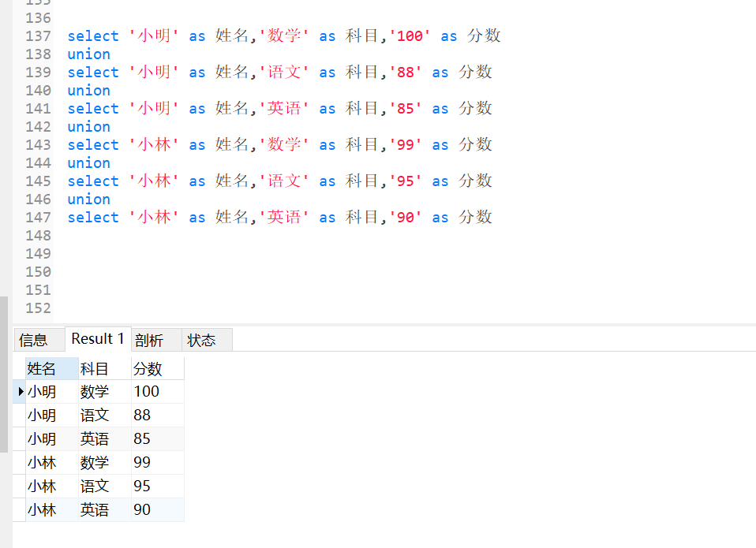Select the 语文 cell in 小明's second row

[94, 415]
